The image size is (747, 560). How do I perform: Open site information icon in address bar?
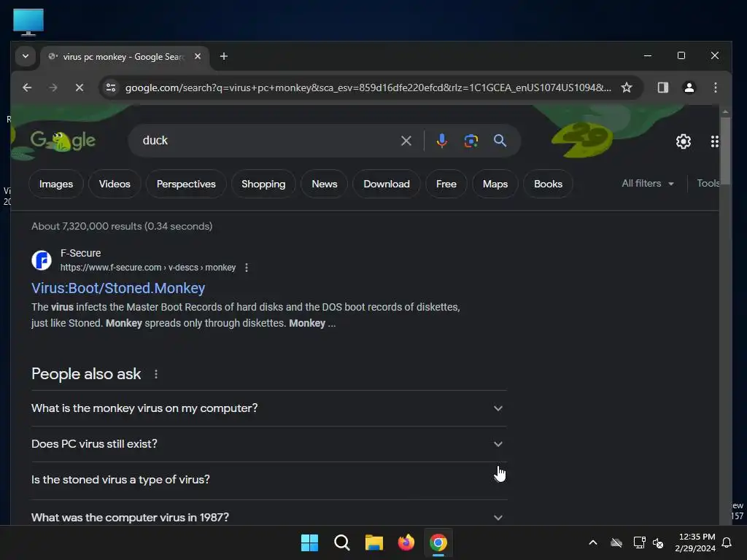point(111,87)
